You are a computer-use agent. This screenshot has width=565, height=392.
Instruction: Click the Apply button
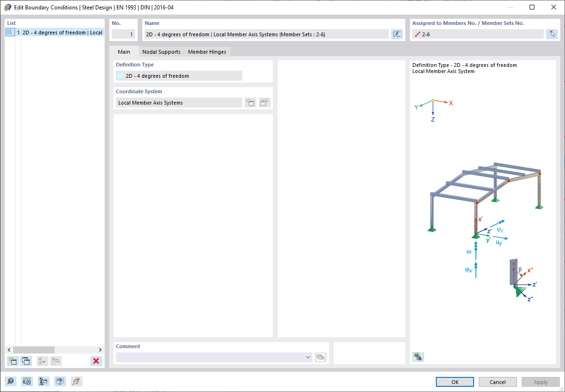[540, 382]
